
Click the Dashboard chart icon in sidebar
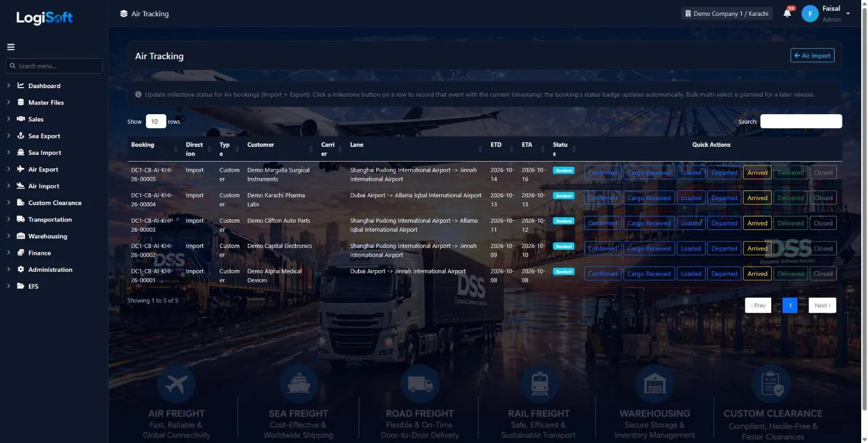click(21, 86)
